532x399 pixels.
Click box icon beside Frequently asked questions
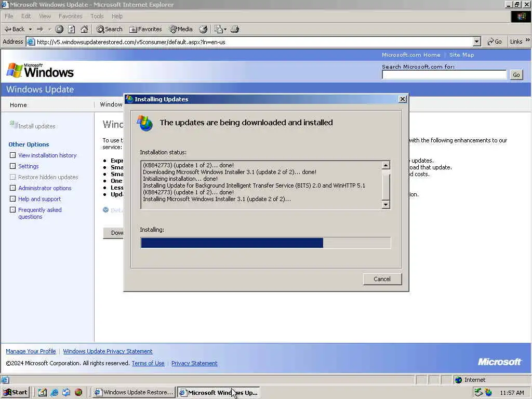pos(12,209)
